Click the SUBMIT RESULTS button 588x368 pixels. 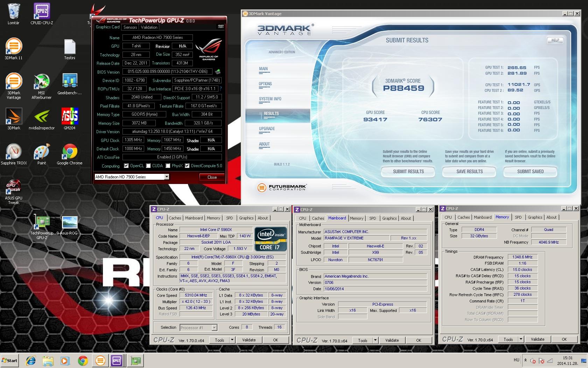408,171
